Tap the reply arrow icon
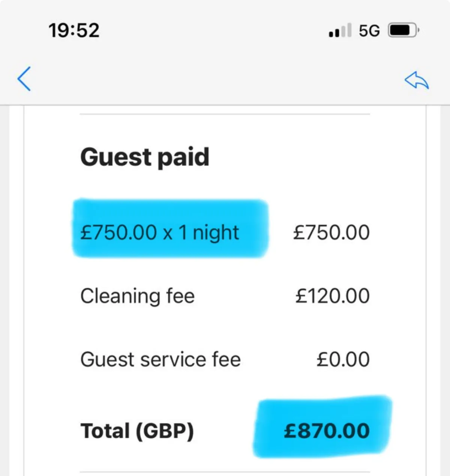Screen dimensions: 450x476 click(x=416, y=80)
